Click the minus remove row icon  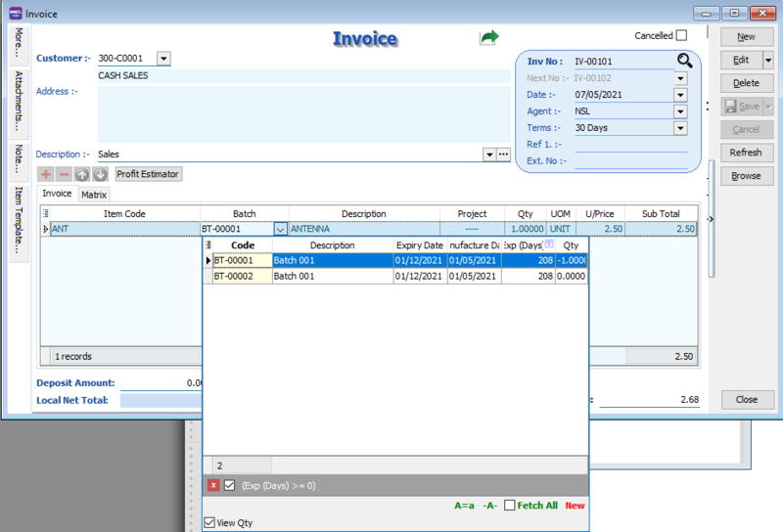(64, 174)
